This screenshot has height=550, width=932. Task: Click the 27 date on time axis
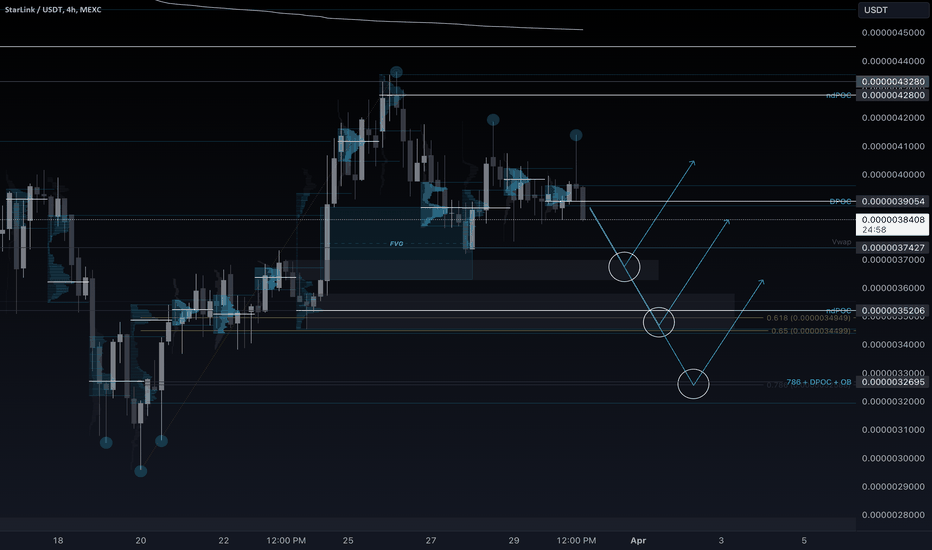[x=431, y=540]
